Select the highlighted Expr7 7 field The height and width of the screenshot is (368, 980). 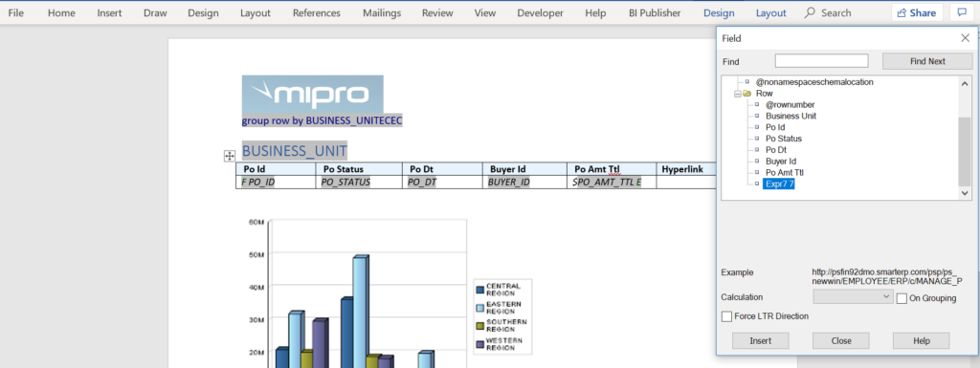tap(779, 184)
